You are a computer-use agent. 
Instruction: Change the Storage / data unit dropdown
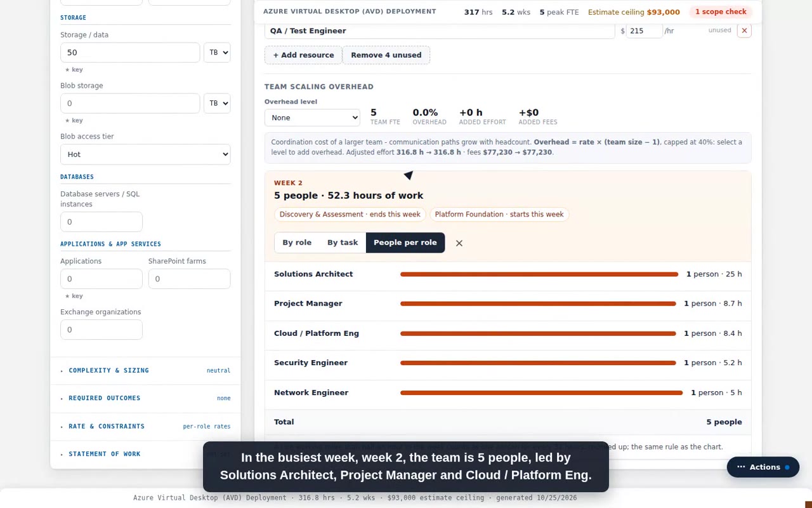click(217, 53)
